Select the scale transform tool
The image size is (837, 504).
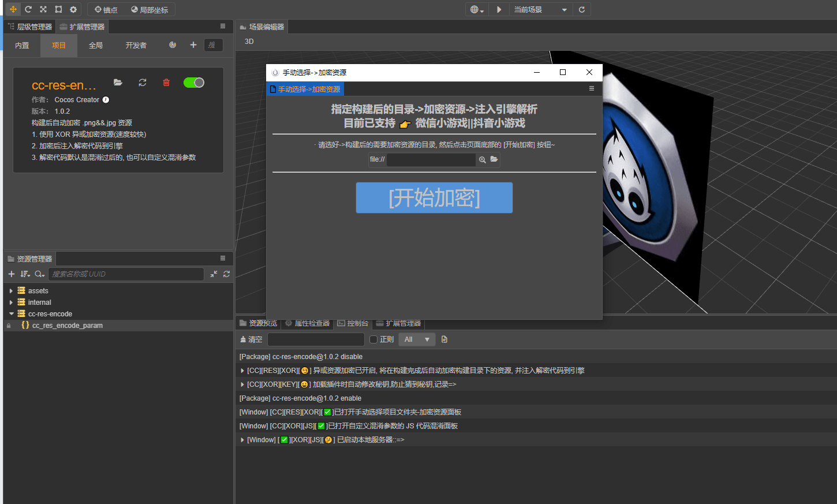[x=43, y=9]
